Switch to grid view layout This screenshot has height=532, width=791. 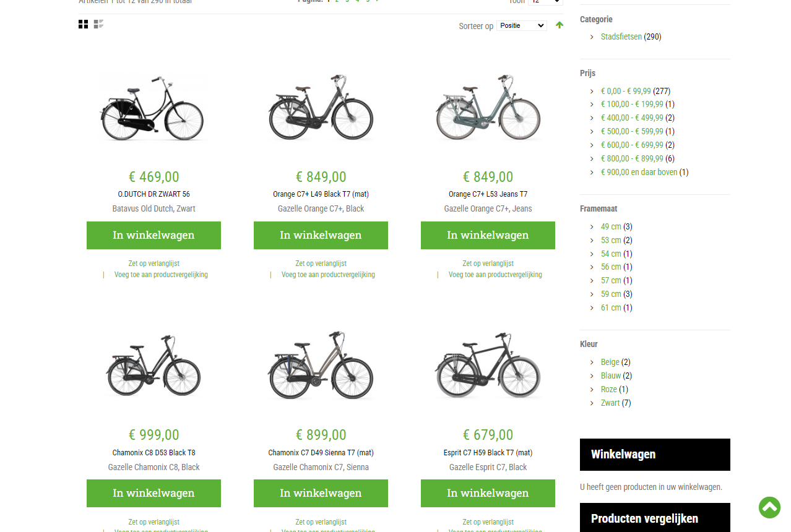point(83,24)
